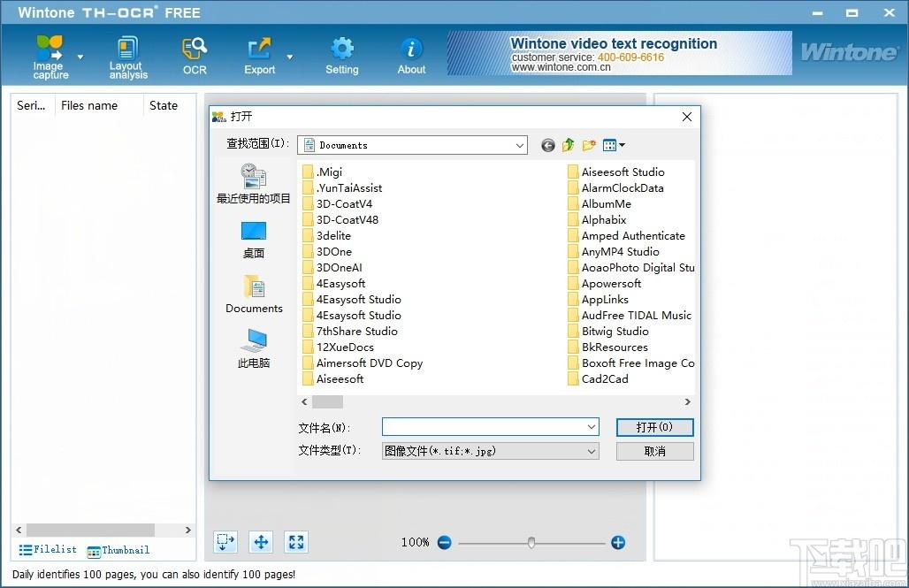Screen dimensions: 909x588
Task: Close the 打开 dialog
Action: coord(687,117)
